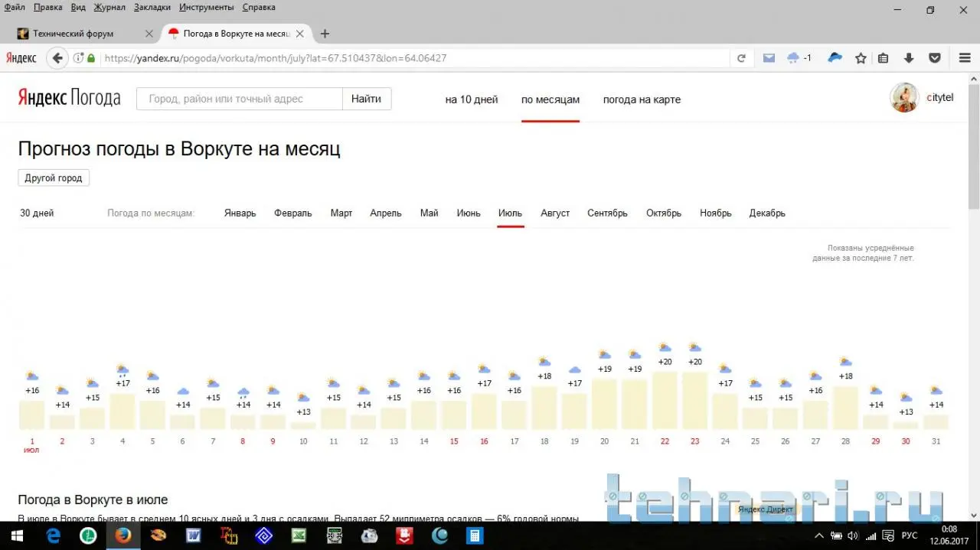Viewport: 980px width, 550px height.
Task: Reload the page with refresh icon
Action: pos(741,58)
